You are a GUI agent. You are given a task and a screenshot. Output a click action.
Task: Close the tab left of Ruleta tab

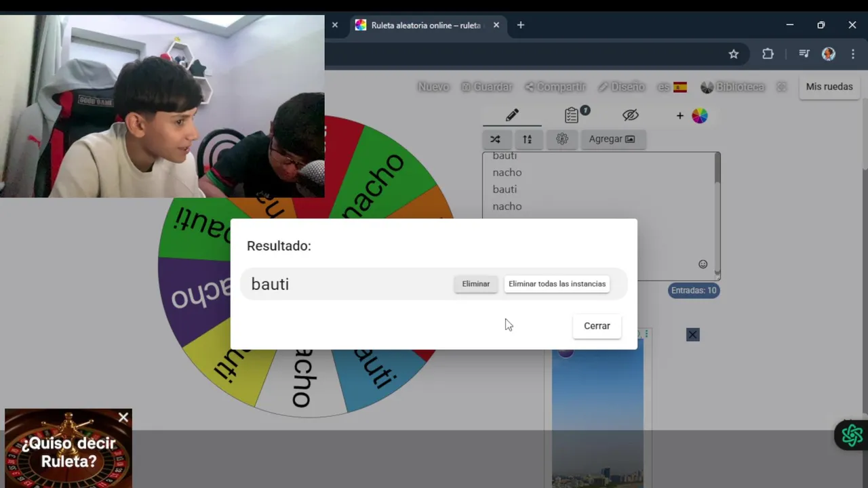(334, 25)
